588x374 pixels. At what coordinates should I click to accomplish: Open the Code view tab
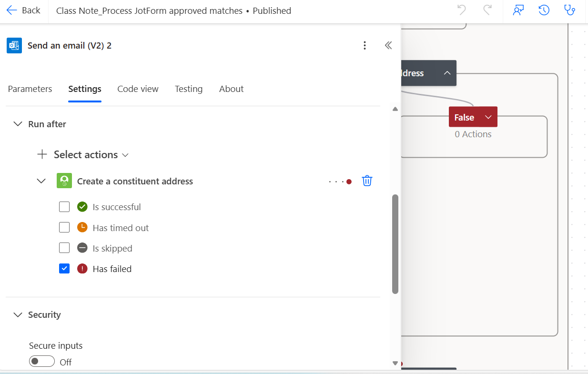coord(138,89)
